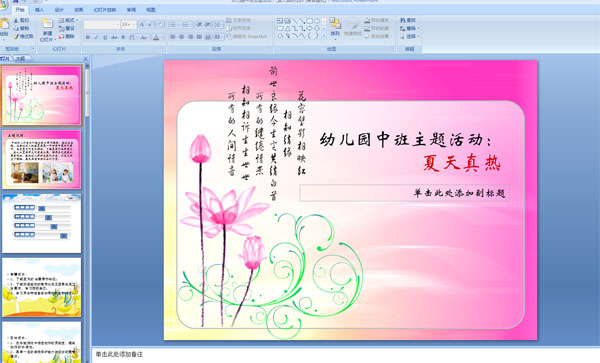The image size is (600, 363).
Task: Switch to the Design (设计) ribbon tab
Action: tap(59, 10)
